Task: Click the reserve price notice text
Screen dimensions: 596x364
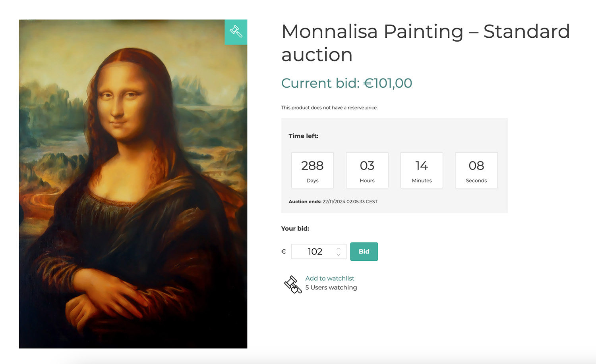Action: [x=329, y=108]
